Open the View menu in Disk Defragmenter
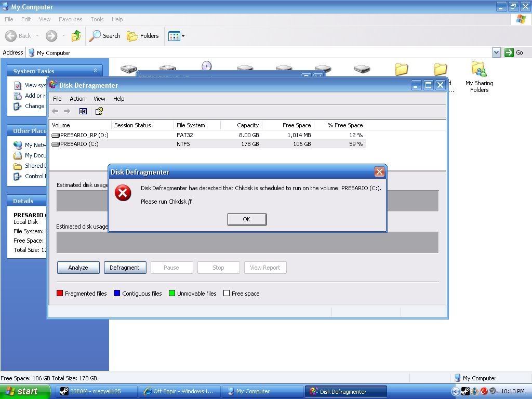Viewport: 532px width, 399px height. [x=99, y=99]
